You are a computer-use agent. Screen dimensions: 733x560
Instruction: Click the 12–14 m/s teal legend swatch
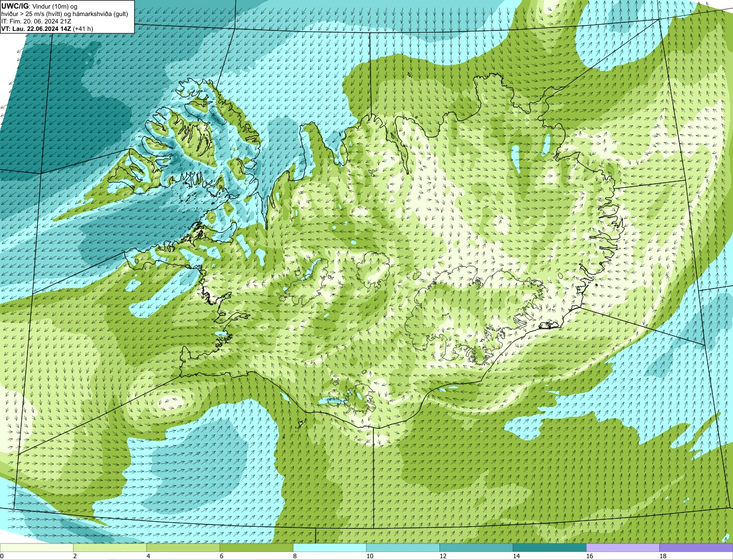click(x=476, y=548)
